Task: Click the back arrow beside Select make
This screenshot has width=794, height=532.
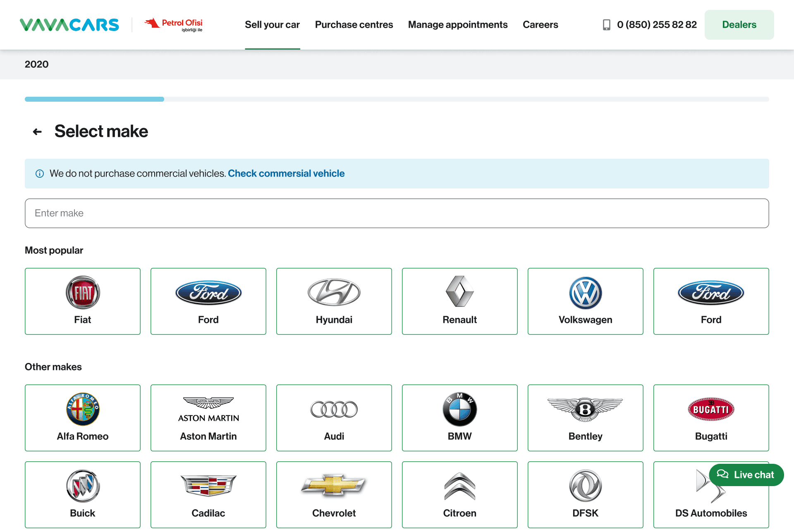Action: pos(37,132)
